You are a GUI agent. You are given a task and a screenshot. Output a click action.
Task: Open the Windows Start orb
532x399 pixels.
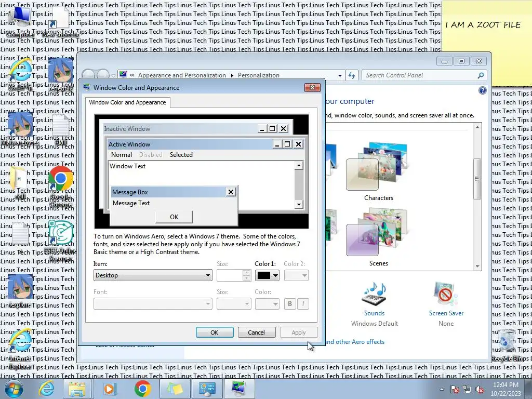click(x=14, y=389)
